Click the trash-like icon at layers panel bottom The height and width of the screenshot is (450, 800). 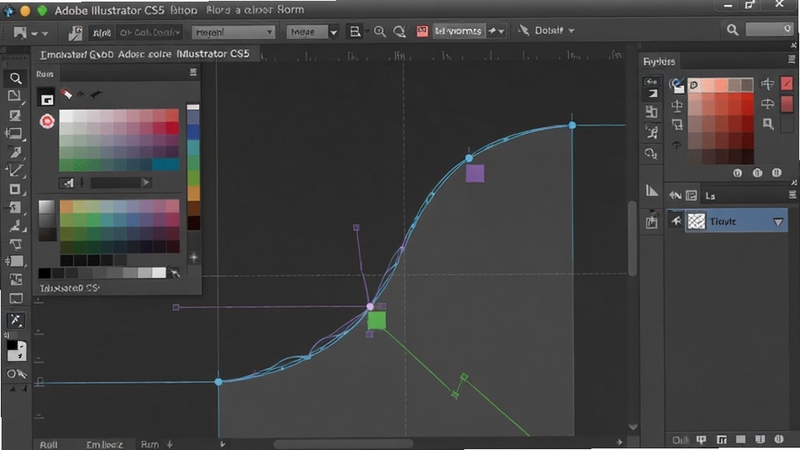pyautogui.click(x=760, y=439)
